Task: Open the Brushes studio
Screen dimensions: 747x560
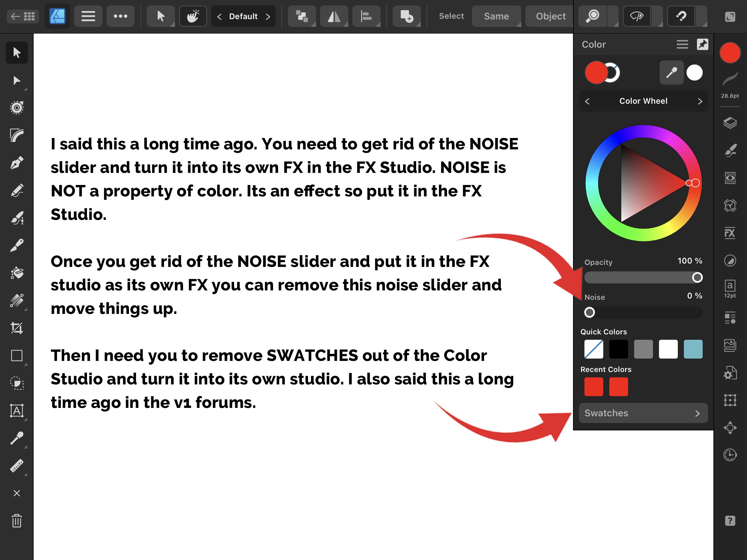Action: [730, 150]
